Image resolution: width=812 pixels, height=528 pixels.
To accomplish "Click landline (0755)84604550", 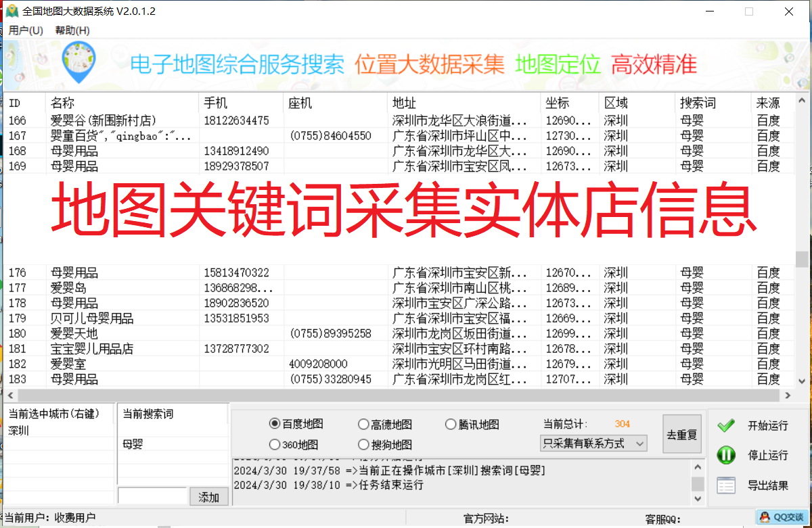I will point(330,135).
